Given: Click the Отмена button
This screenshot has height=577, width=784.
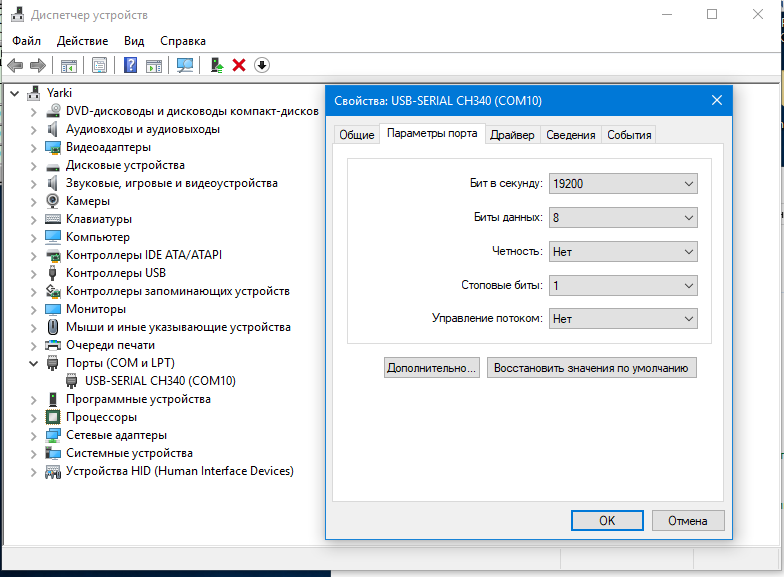Looking at the screenshot, I should pyautogui.click(x=688, y=520).
